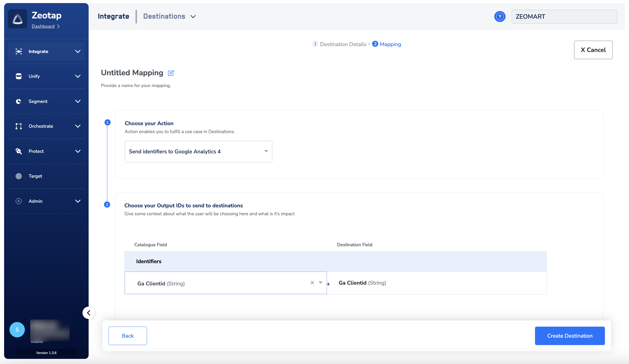Go to Destination Details step

[343, 44]
